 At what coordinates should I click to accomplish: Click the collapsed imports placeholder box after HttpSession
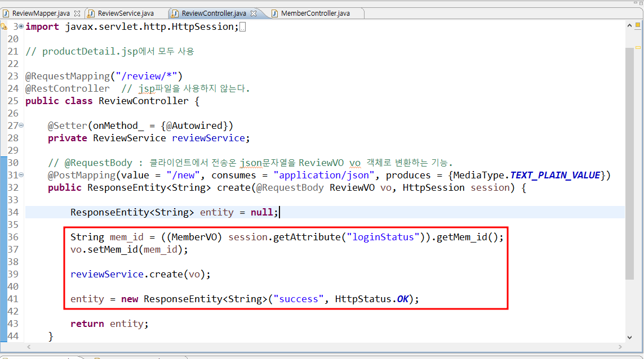pos(243,27)
